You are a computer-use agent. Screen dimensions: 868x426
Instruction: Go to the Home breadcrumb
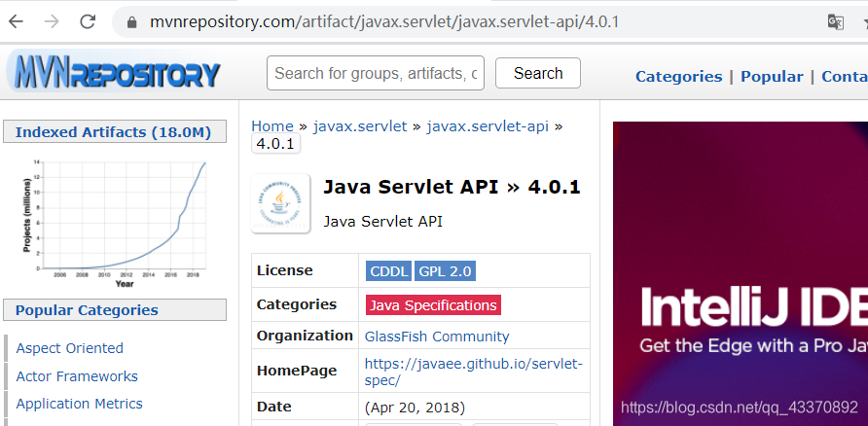click(x=272, y=126)
